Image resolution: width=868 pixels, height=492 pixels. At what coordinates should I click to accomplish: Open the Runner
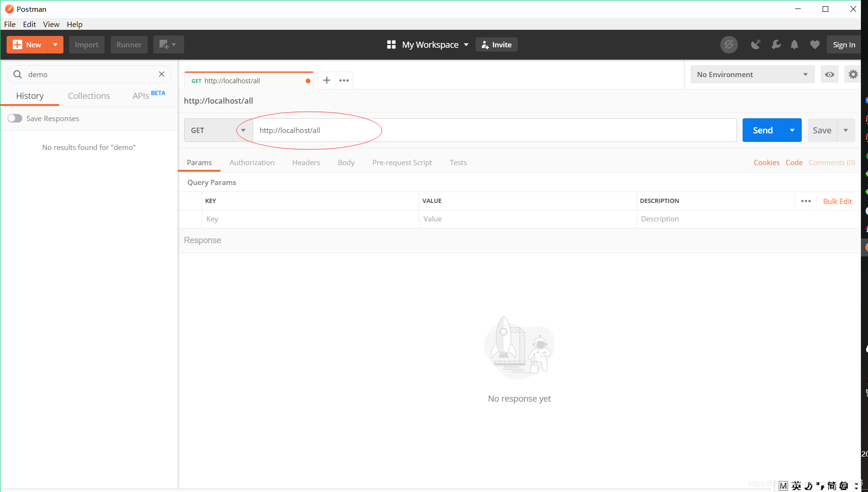pyautogui.click(x=129, y=44)
